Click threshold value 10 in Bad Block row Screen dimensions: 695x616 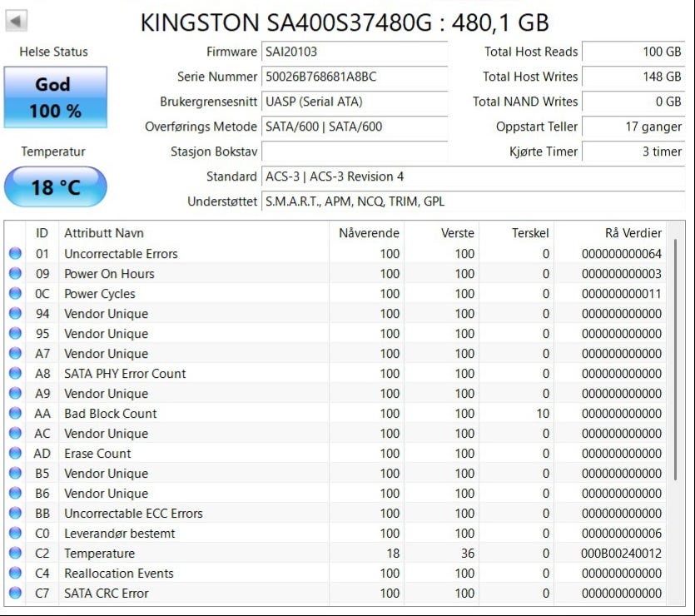click(543, 414)
